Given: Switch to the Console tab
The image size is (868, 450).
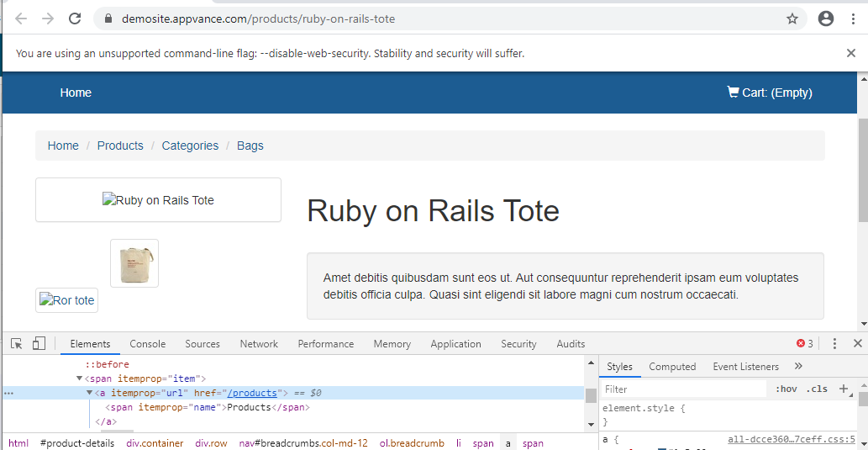Looking at the screenshot, I should coord(148,343).
